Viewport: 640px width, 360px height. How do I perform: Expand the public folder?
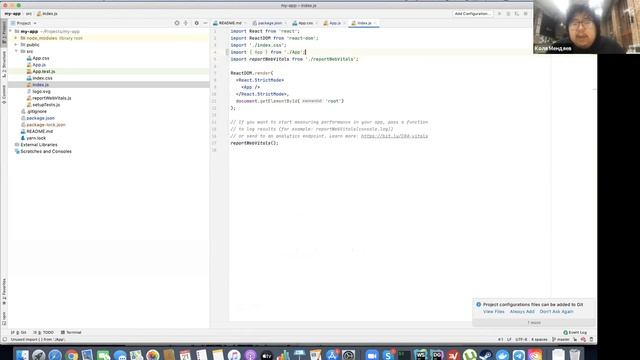16,45
